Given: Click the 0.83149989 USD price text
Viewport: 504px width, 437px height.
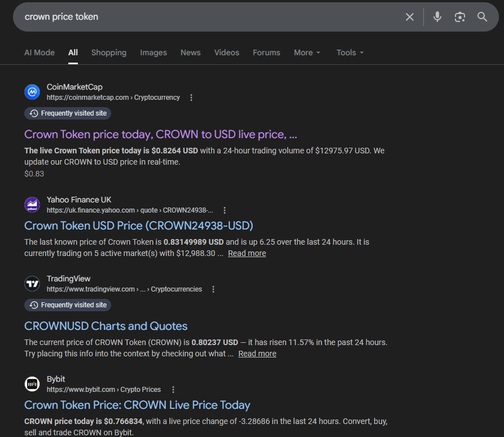Looking at the screenshot, I should coord(194,242).
